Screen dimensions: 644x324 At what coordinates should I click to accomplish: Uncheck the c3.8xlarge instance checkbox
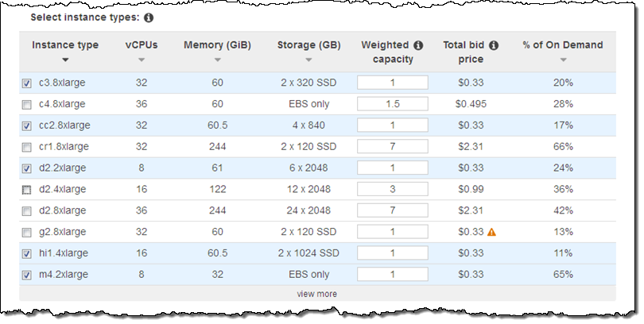click(27, 83)
